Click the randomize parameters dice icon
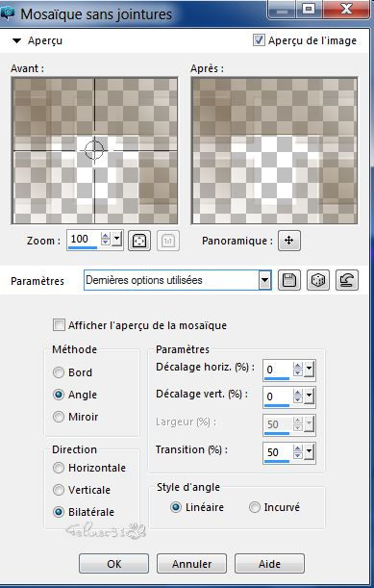The width and height of the screenshot is (374, 588). point(318,280)
